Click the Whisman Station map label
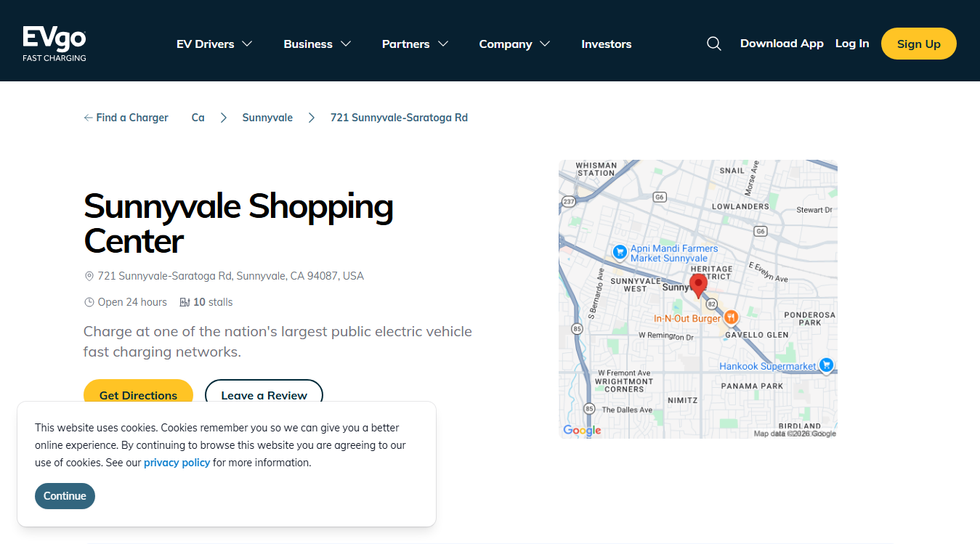 pos(596,169)
